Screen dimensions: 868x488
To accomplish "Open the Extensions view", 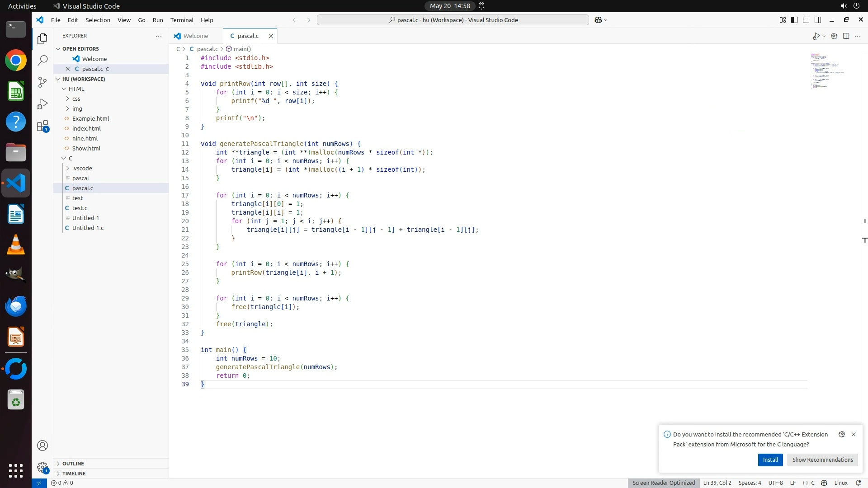I will coord(42,126).
